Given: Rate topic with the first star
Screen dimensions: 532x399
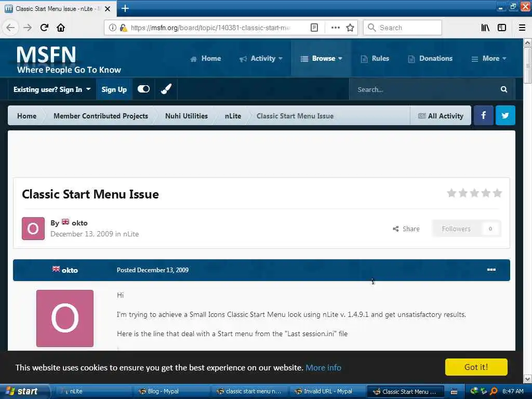Looking at the screenshot, I should pos(451,193).
